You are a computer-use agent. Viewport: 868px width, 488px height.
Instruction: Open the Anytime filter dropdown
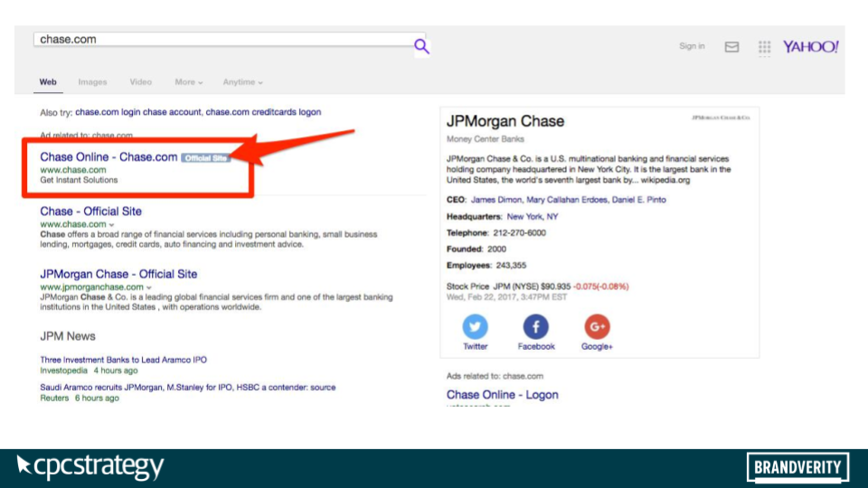242,82
